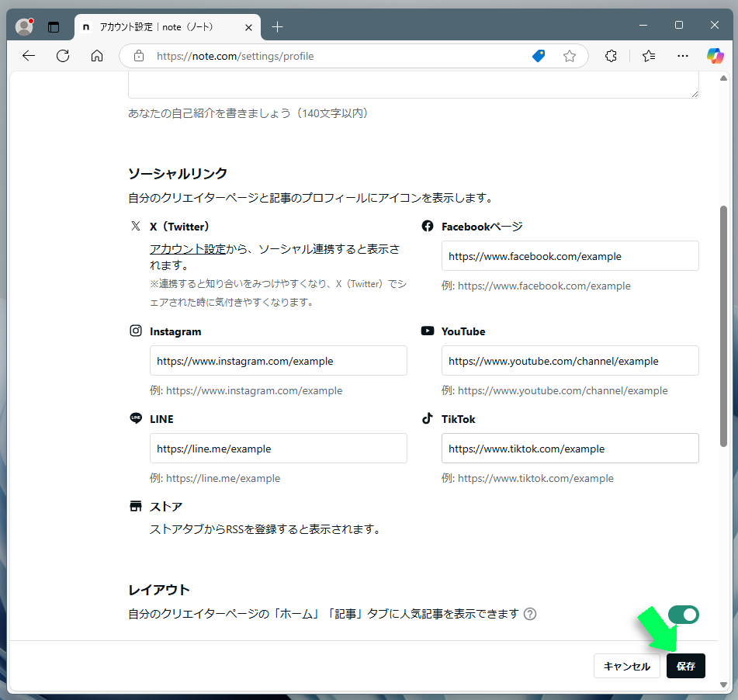The image size is (738, 700).
Task: Click the page vertical scrollbar thumb
Action: 723,326
